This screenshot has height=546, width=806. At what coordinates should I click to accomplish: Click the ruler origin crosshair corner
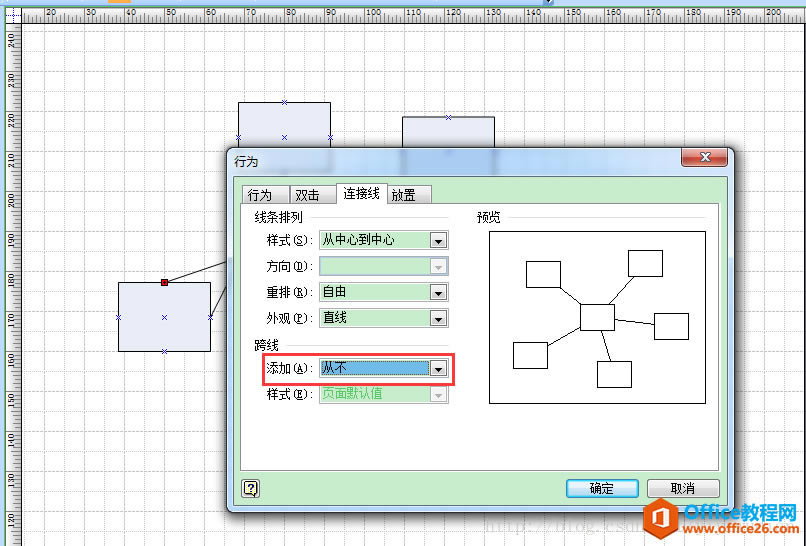(13, 16)
